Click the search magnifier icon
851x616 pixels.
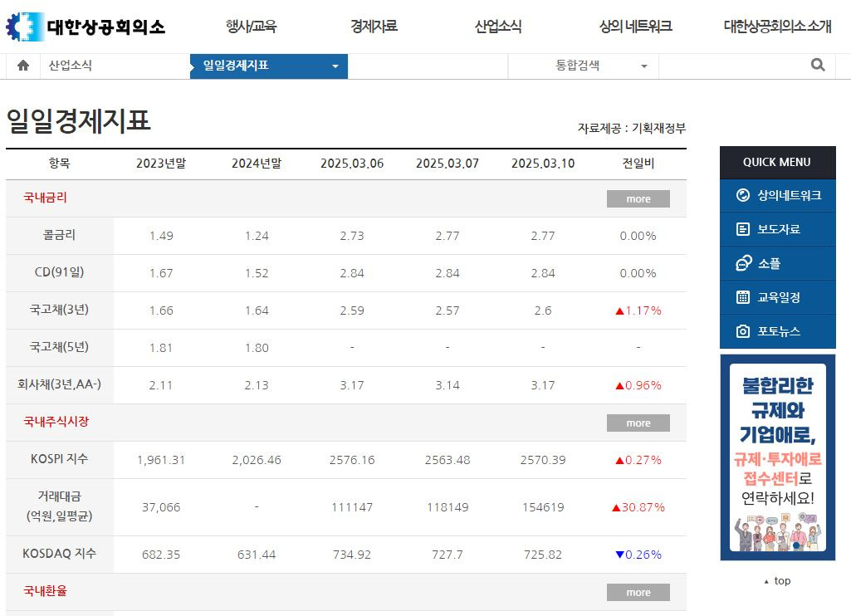(817, 66)
